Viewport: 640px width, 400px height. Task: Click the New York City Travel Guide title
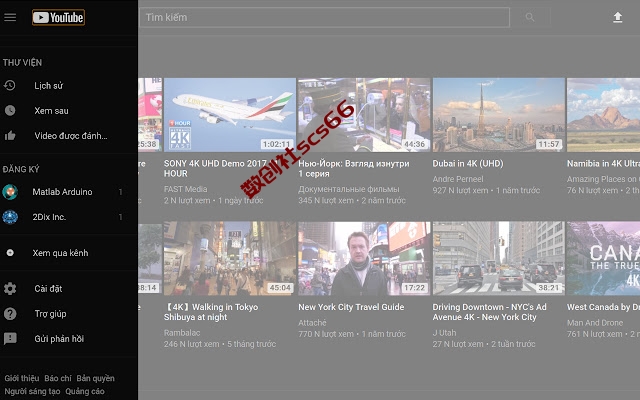[x=351, y=307]
